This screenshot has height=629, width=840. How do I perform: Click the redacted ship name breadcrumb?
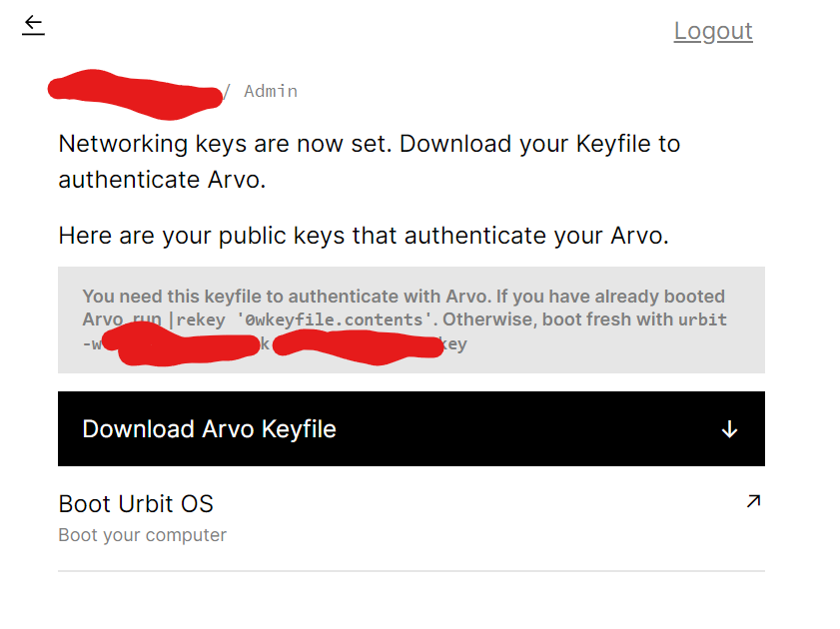tap(135, 94)
